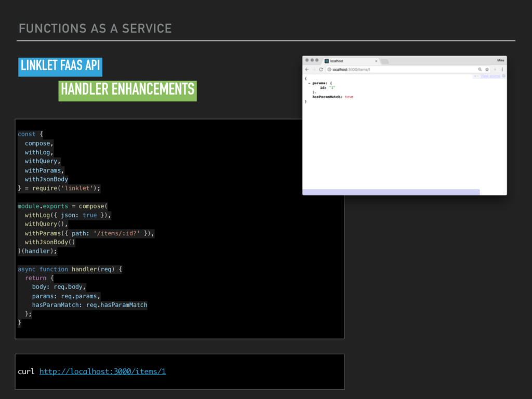Click the red macOS close button
The height and width of the screenshot is (399, 532).
coord(307,60)
